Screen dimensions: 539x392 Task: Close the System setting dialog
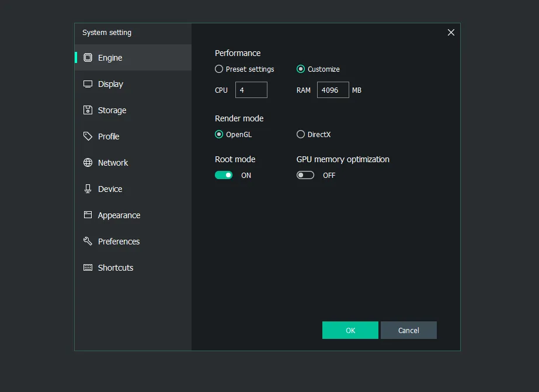tap(451, 33)
